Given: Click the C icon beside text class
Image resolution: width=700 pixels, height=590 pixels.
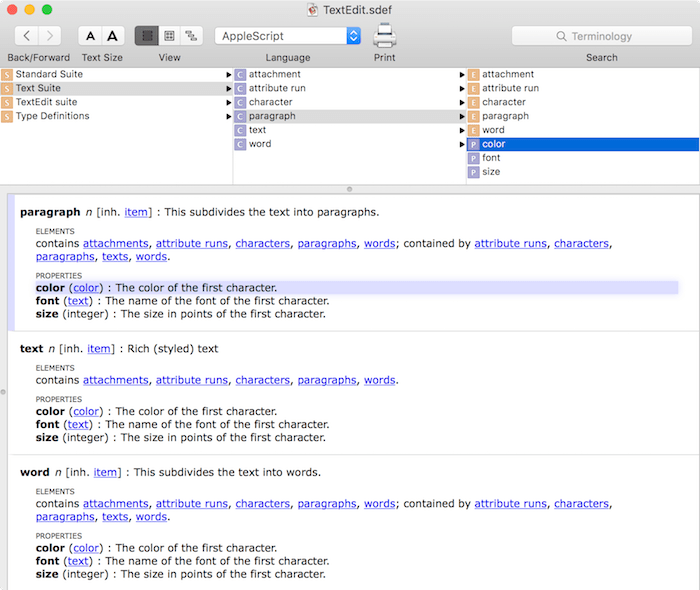Looking at the screenshot, I should click(240, 130).
